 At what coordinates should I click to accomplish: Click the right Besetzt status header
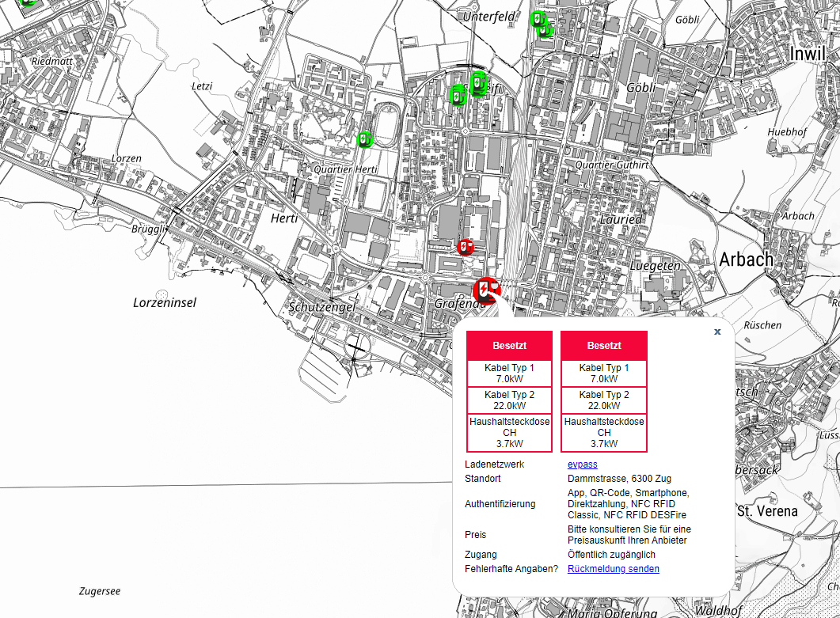point(604,346)
